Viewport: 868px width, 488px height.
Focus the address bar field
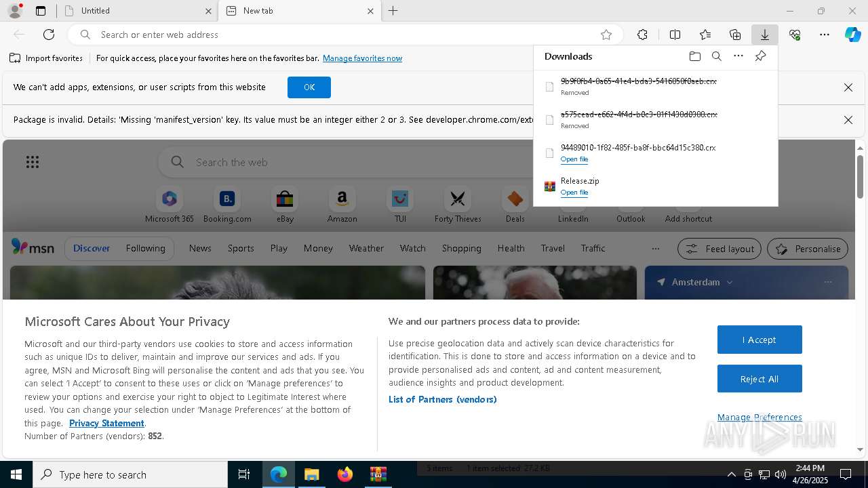coord(346,35)
